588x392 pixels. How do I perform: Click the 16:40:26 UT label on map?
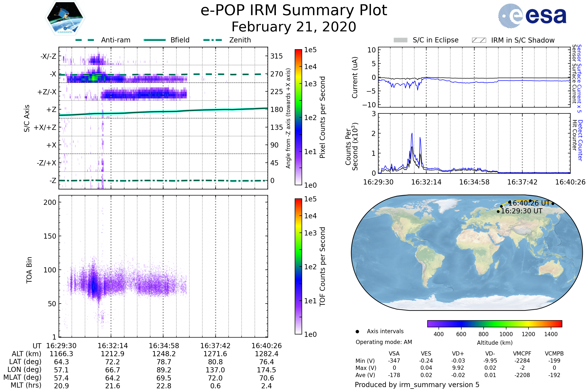(529, 203)
